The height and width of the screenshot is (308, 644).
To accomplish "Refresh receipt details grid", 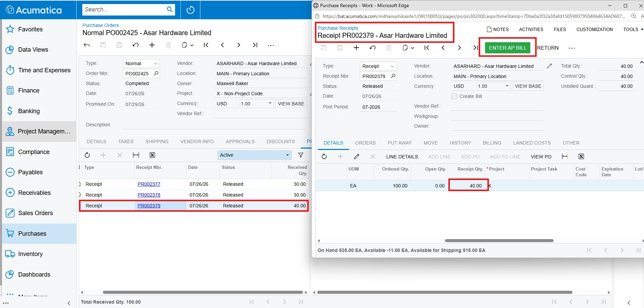I will (324, 156).
